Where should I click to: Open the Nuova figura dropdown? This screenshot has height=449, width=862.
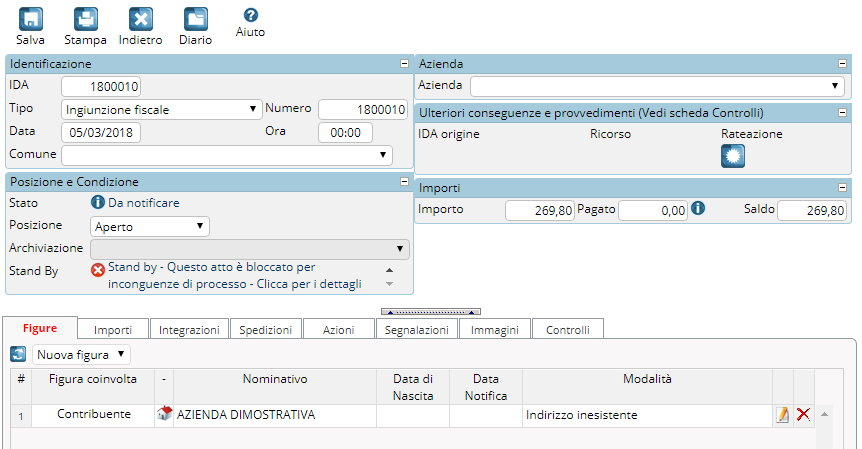click(x=81, y=354)
